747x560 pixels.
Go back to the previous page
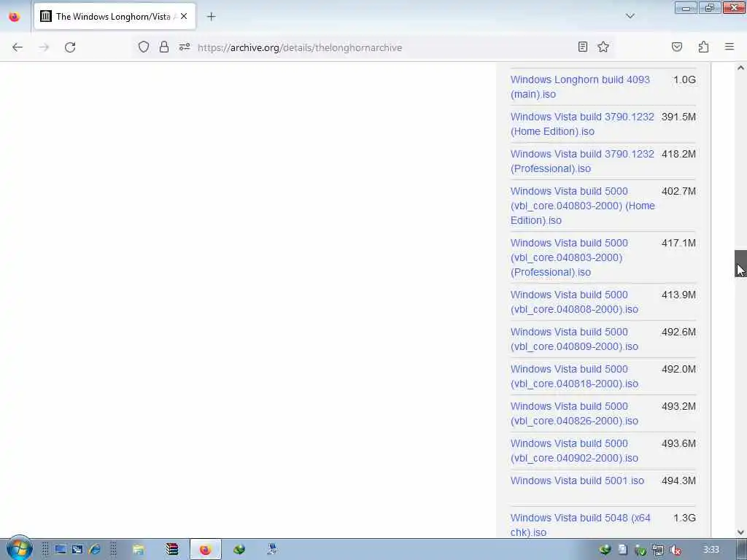18,47
